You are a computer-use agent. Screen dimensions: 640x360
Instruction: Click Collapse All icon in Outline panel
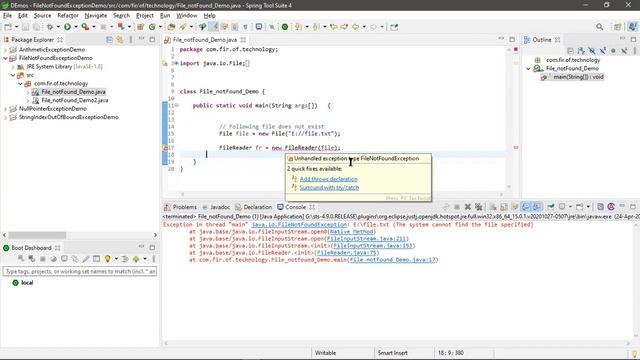pos(570,51)
